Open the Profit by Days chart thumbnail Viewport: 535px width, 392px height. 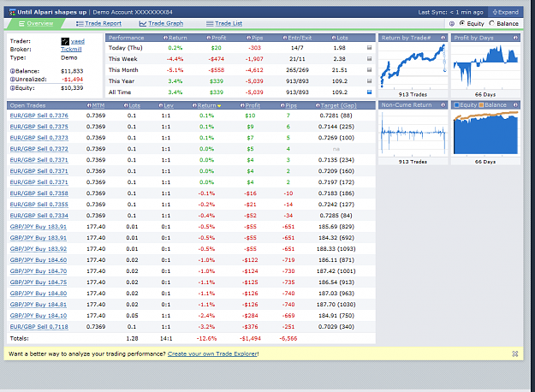485,66
